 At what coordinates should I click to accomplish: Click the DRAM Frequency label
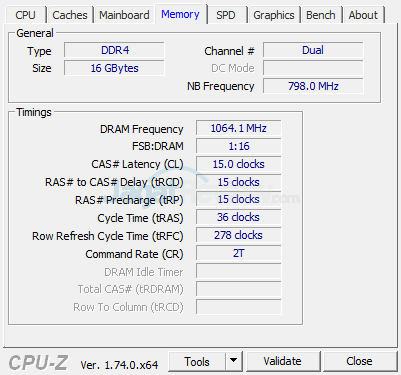pos(142,129)
